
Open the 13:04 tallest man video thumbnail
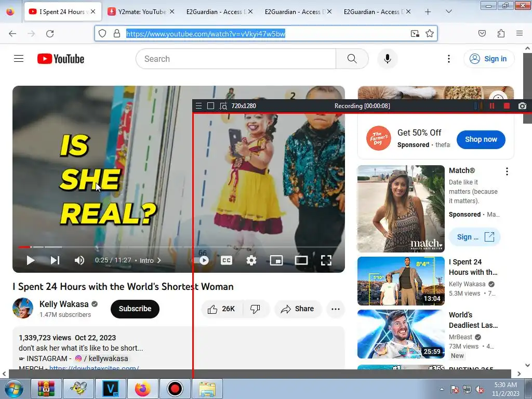pyautogui.click(x=401, y=281)
